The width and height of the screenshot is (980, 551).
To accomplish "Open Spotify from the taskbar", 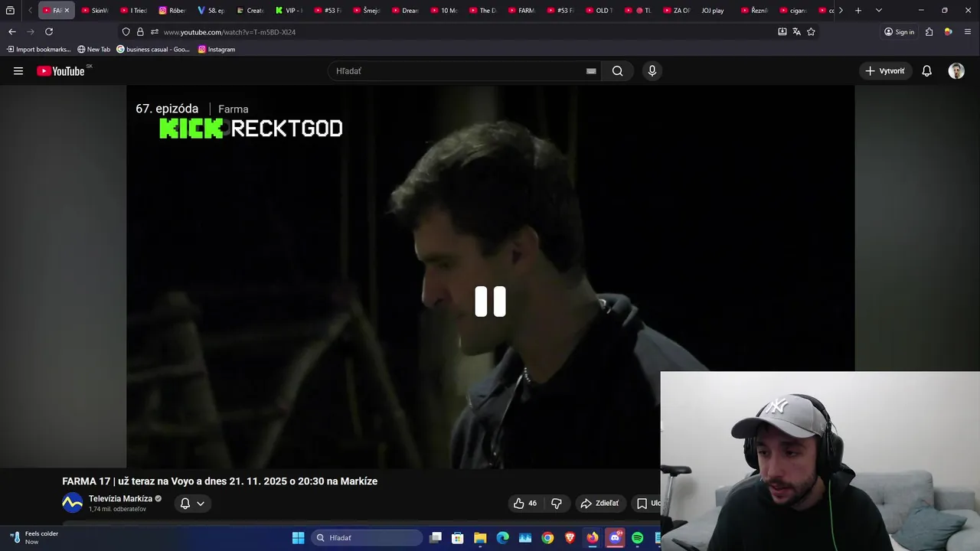I will click(637, 538).
